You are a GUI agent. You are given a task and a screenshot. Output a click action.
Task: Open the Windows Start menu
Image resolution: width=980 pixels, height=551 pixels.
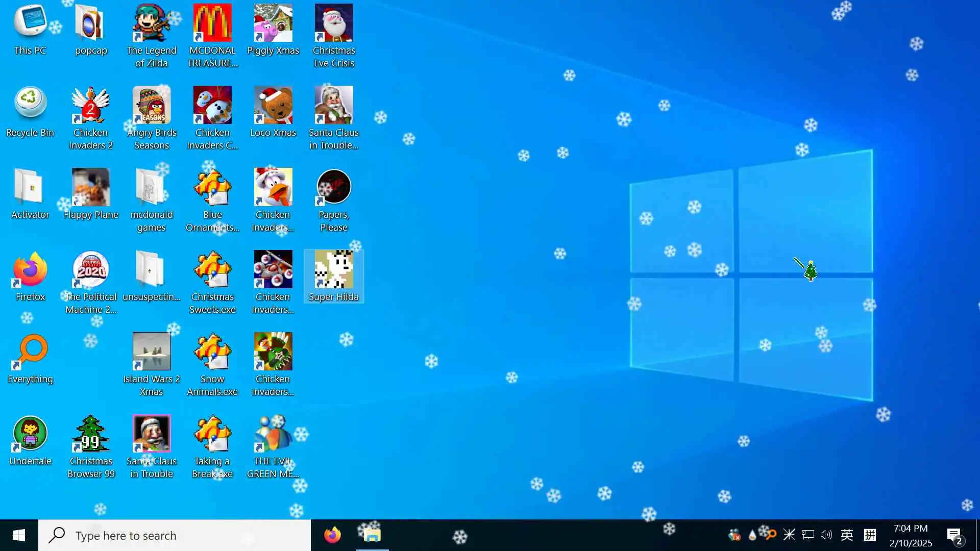(x=19, y=535)
